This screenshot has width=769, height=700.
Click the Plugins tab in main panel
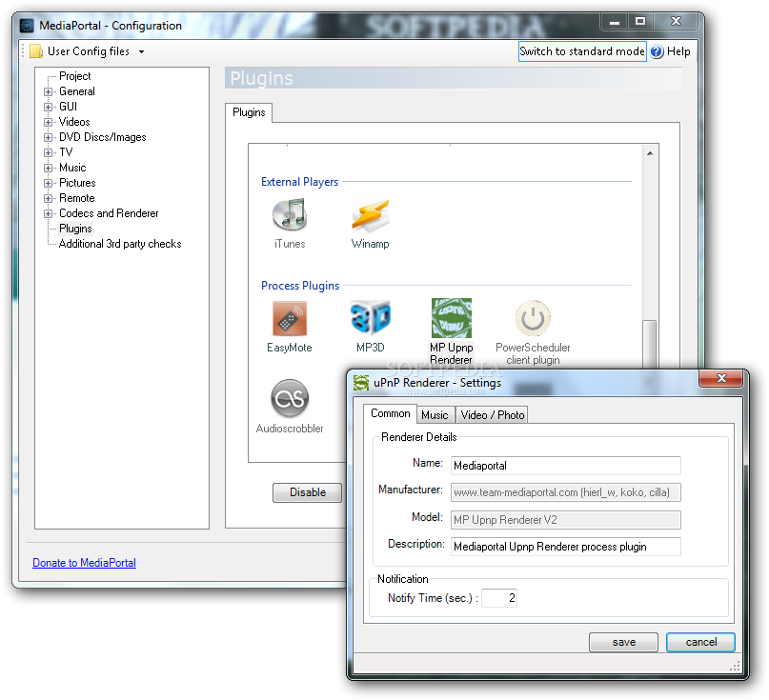[x=249, y=112]
